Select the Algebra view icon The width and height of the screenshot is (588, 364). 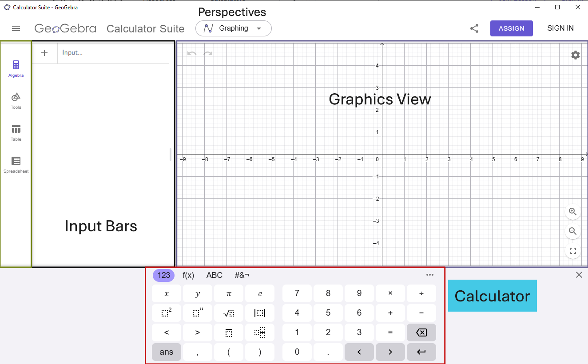(x=16, y=67)
